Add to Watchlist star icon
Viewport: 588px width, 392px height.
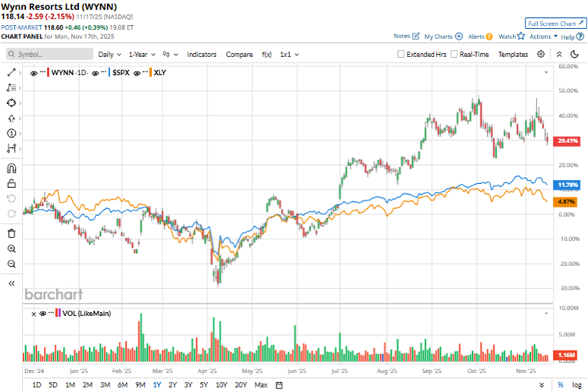coord(521,36)
